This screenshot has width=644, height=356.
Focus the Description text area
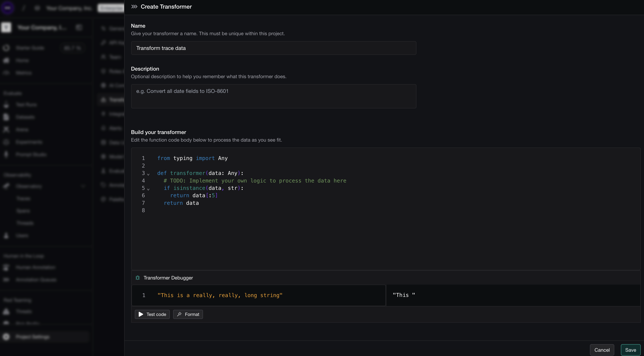pos(273,96)
